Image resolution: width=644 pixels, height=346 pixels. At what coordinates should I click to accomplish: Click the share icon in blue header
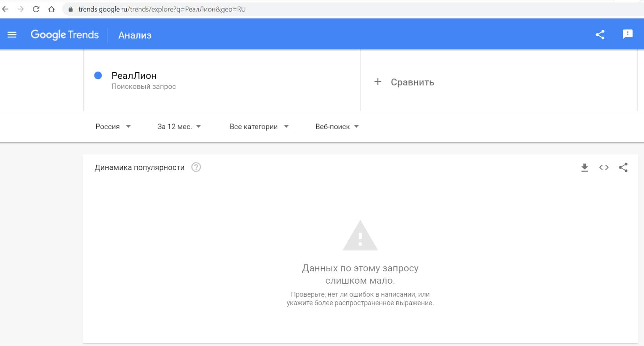pos(600,35)
